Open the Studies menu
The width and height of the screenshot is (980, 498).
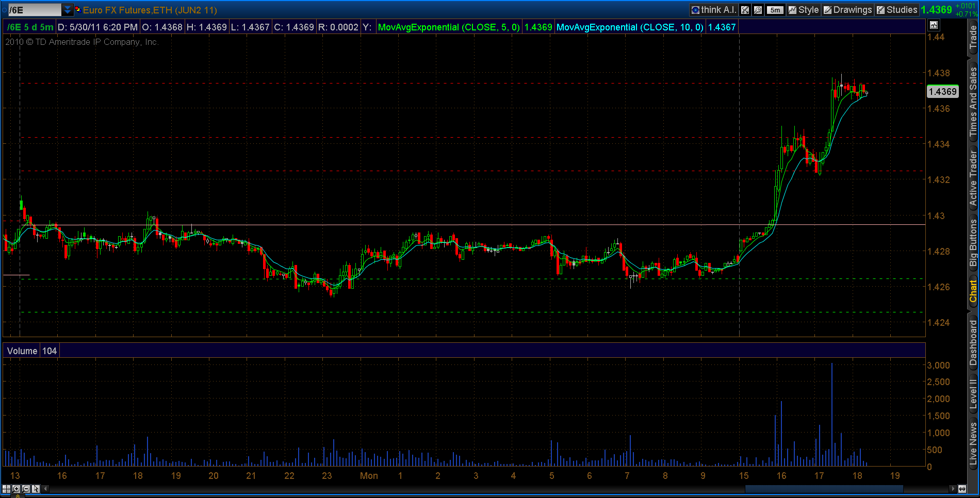coord(897,10)
